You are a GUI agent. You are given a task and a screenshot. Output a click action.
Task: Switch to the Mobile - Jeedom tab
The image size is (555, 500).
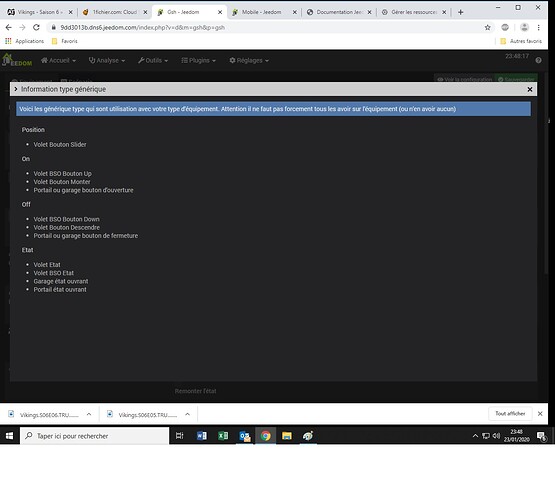tap(263, 12)
